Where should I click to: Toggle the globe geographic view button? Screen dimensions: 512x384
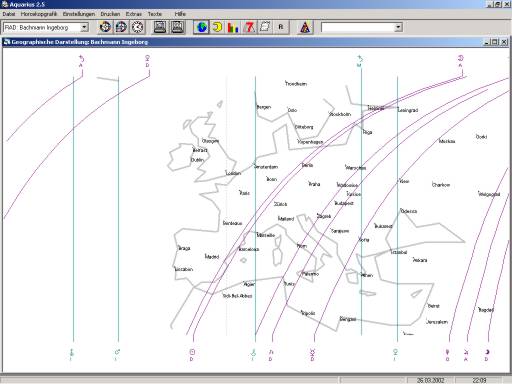[x=201, y=27]
